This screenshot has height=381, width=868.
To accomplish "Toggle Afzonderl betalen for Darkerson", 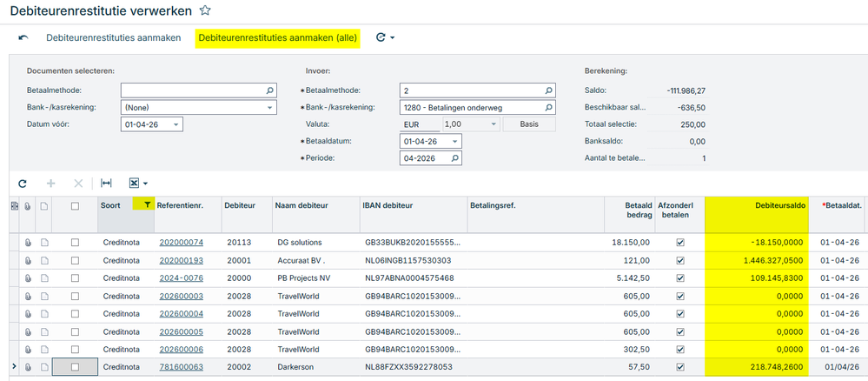I will pyautogui.click(x=680, y=366).
